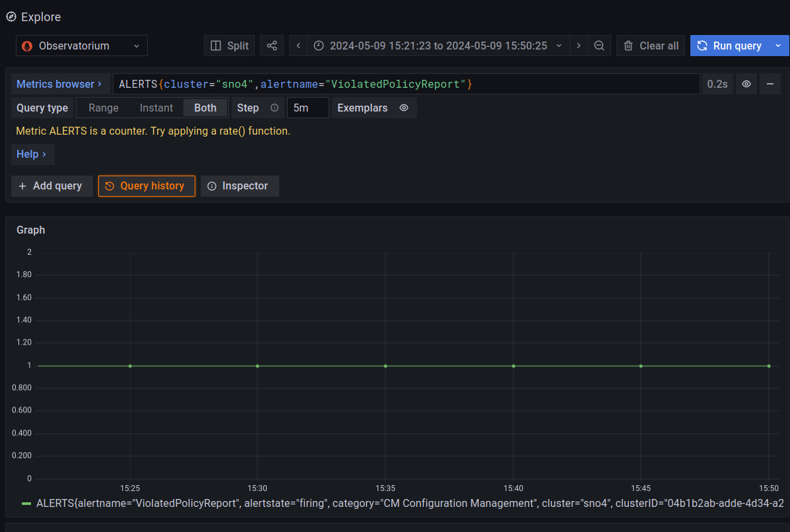Screen dimensions: 790x532
Task: Open the Inspector panel
Action: click(x=239, y=186)
